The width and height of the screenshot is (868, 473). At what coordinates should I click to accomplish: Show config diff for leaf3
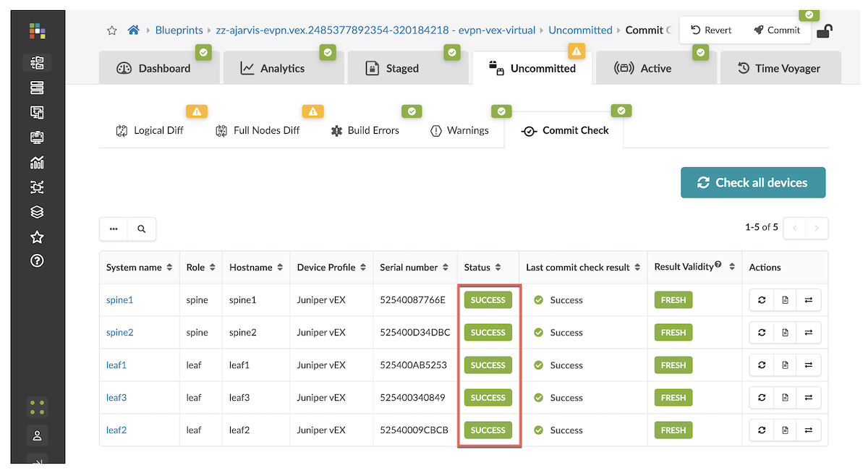pyautogui.click(x=809, y=398)
